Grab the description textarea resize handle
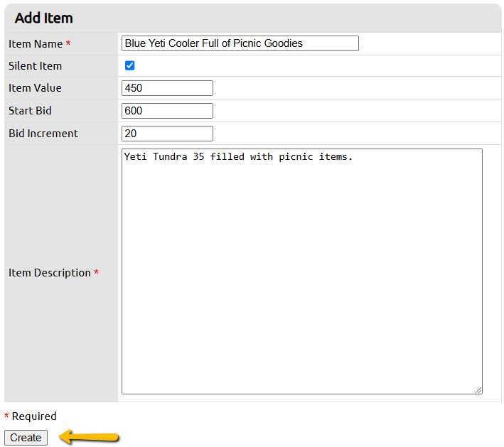 click(x=478, y=390)
